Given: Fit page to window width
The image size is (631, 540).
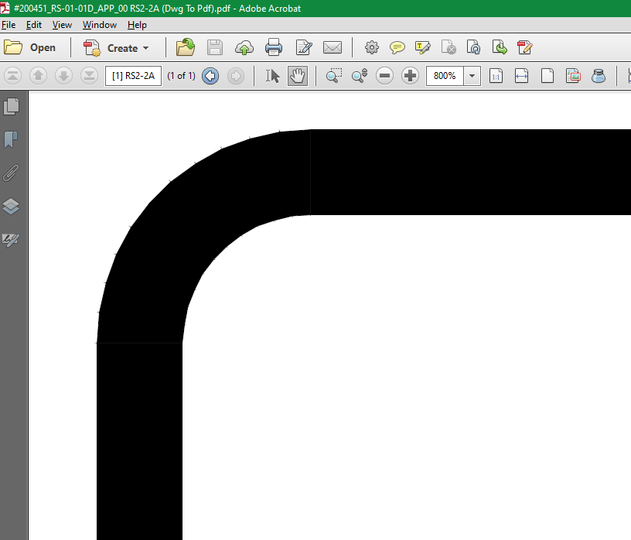Looking at the screenshot, I should pos(522,76).
